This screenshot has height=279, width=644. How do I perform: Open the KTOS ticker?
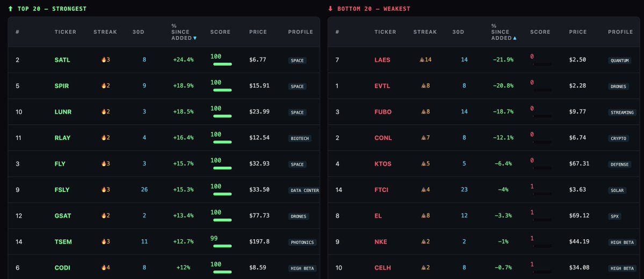(383, 163)
